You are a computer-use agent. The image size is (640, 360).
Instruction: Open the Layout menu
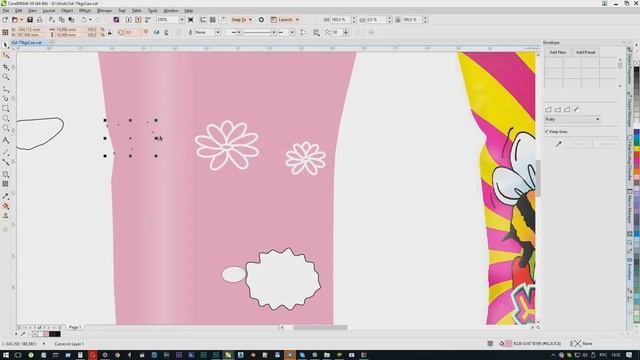[x=49, y=11]
